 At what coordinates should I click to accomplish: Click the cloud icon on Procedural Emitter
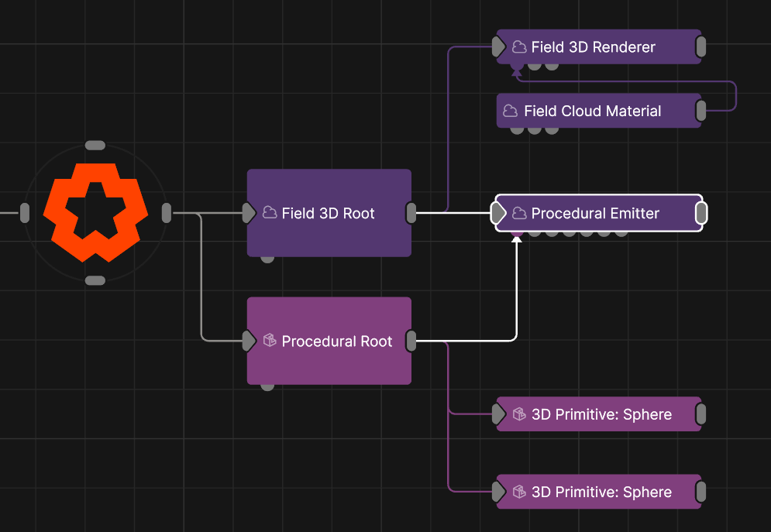tap(519, 213)
